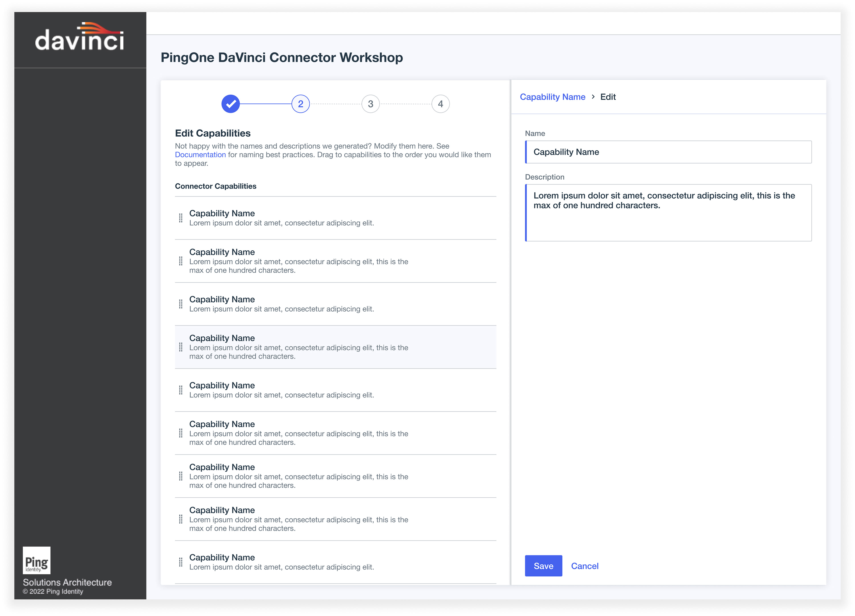The height and width of the screenshot is (616, 855).
Task: Focus the Name input field
Action: point(668,152)
